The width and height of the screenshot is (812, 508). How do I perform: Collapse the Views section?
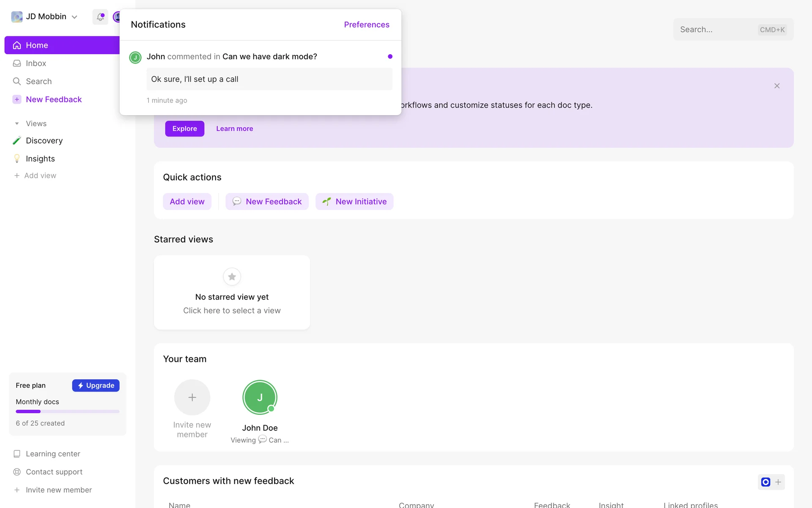(17, 124)
